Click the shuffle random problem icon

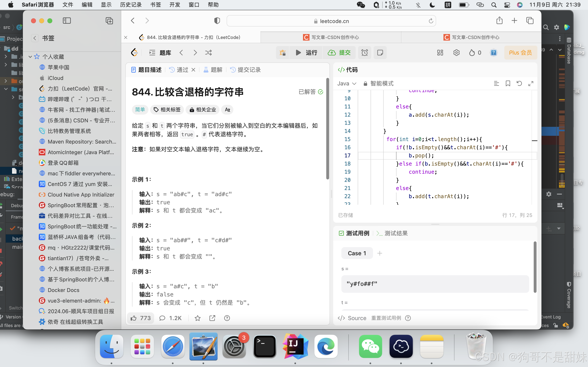[208, 53]
